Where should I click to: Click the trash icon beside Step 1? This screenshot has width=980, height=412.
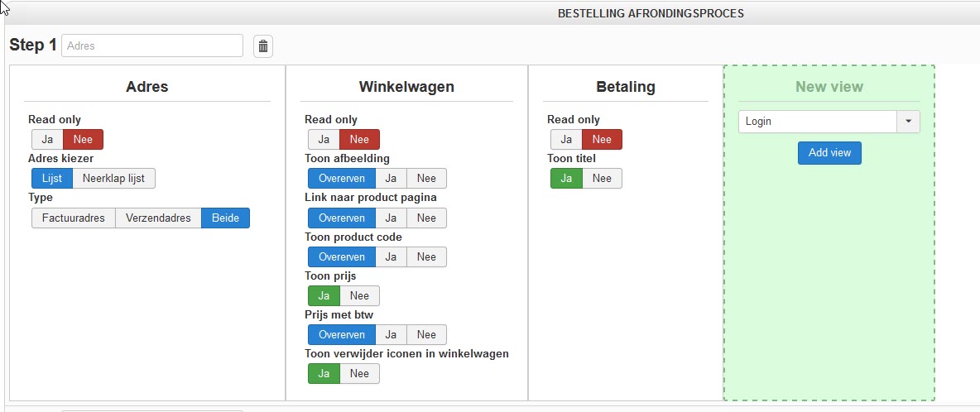pos(263,46)
